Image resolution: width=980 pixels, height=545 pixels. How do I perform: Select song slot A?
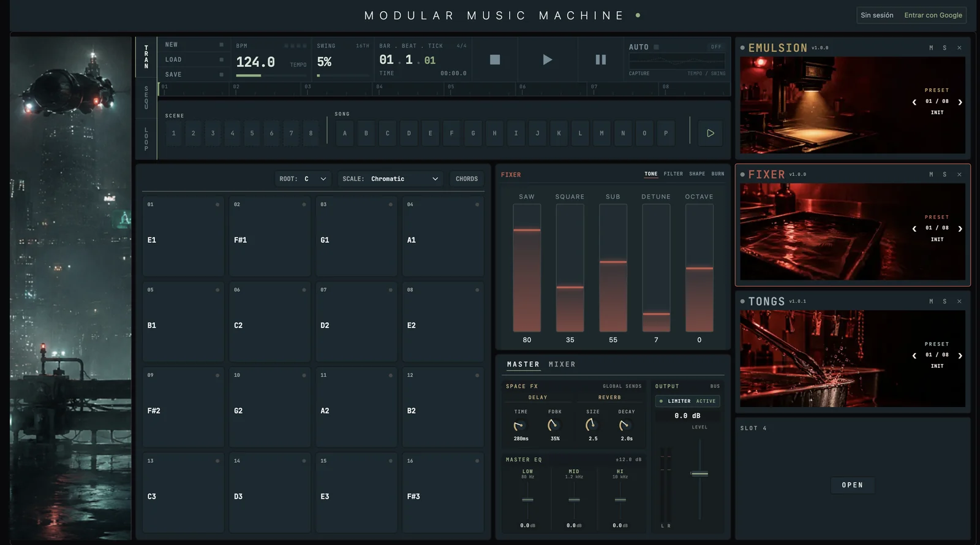pyautogui.click(x=345, y=133)
